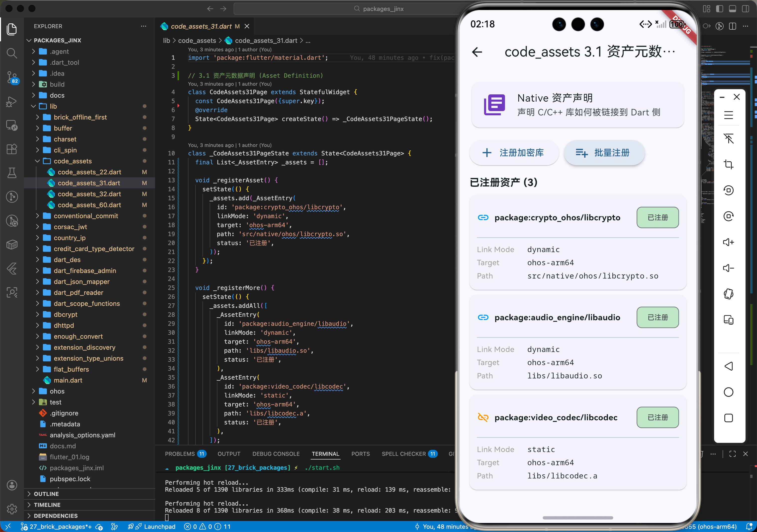Image resolution: width=757 pixels, height=532 pixels.
Task: Click the emulator rotate screen icon
Action: pos(728,294)
